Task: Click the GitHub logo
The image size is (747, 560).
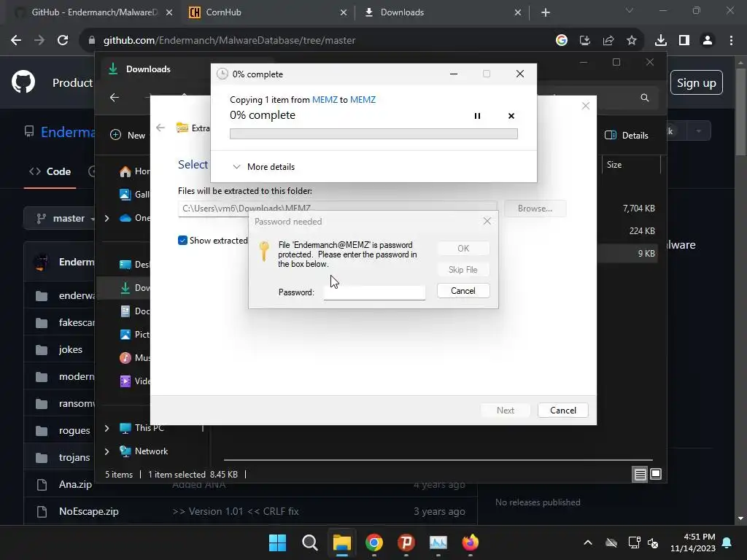Action: [23, 82]
